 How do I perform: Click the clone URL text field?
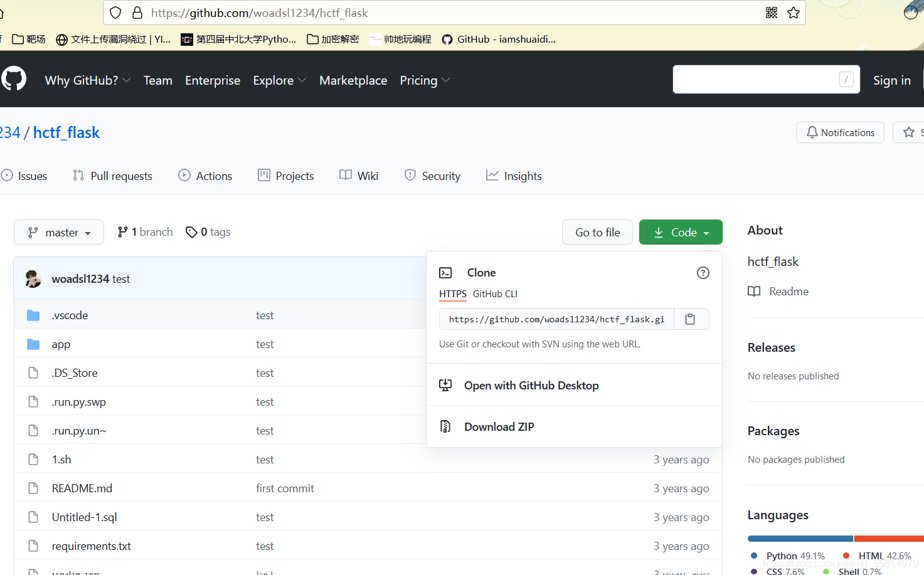(556, 319)
